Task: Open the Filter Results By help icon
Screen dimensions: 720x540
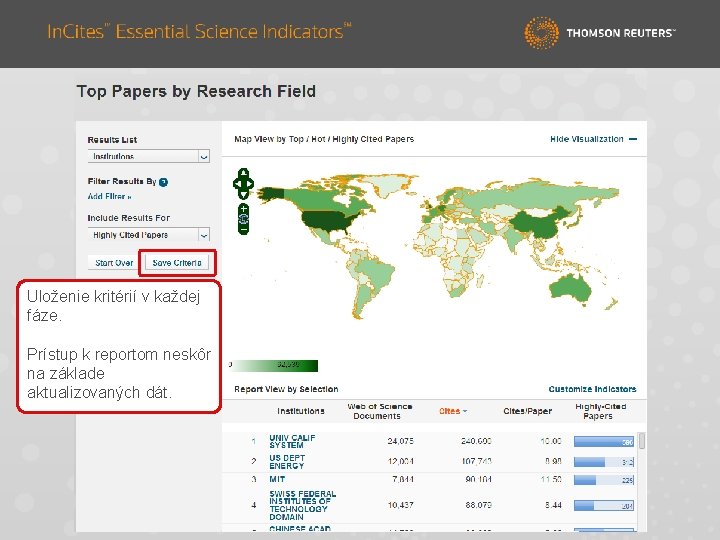Action: tap(163, 182)
